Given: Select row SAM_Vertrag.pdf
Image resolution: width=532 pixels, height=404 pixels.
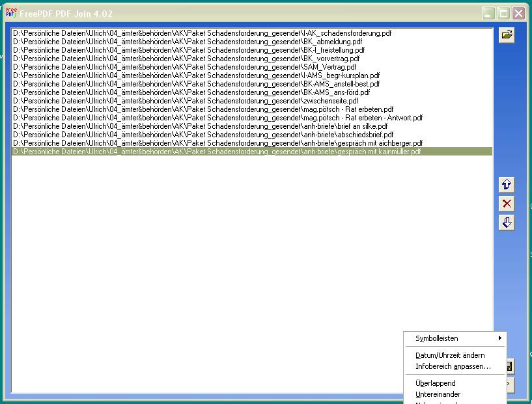Looking at the screenshot, I should (252, 67).
